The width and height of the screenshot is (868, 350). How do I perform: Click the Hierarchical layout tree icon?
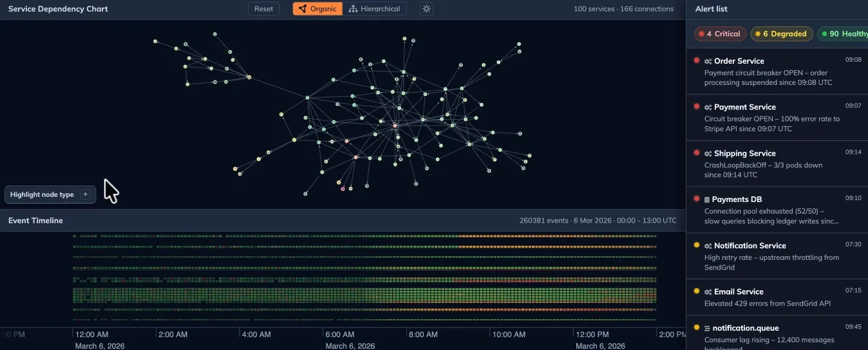pos(353,9)
